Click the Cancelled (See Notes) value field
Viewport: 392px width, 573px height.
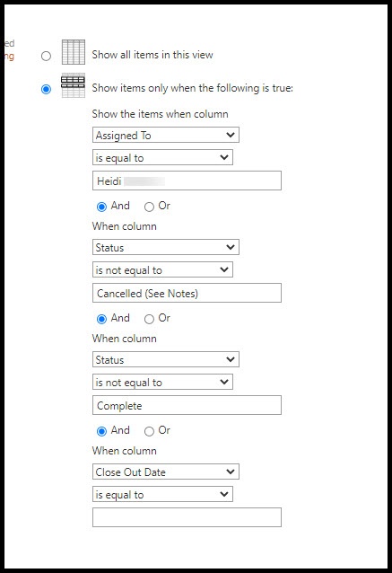click(x=187, y=293)
